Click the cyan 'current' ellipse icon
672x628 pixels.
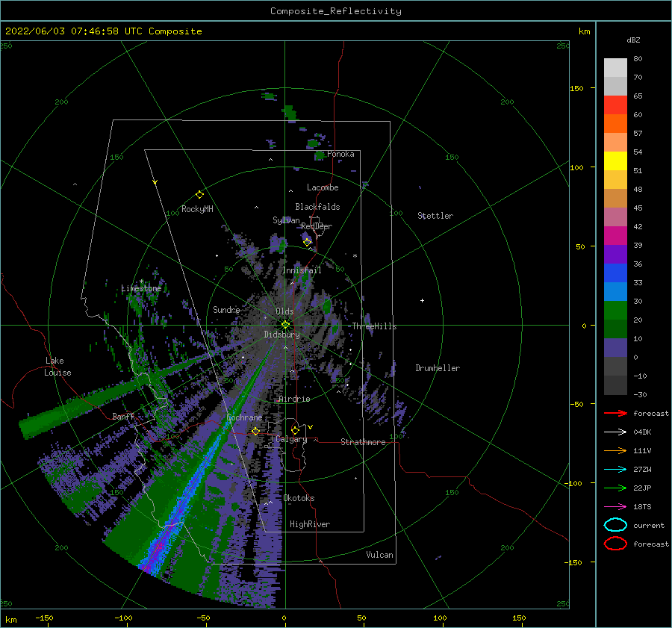coord(615,525)
